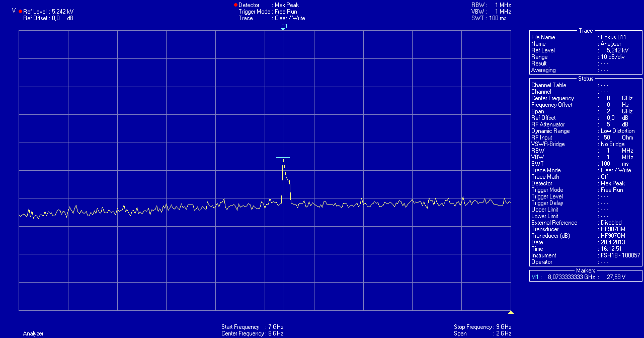
Task: Click the red dot beside Detector
Action: pyautogui.click(x=235, y=5)
